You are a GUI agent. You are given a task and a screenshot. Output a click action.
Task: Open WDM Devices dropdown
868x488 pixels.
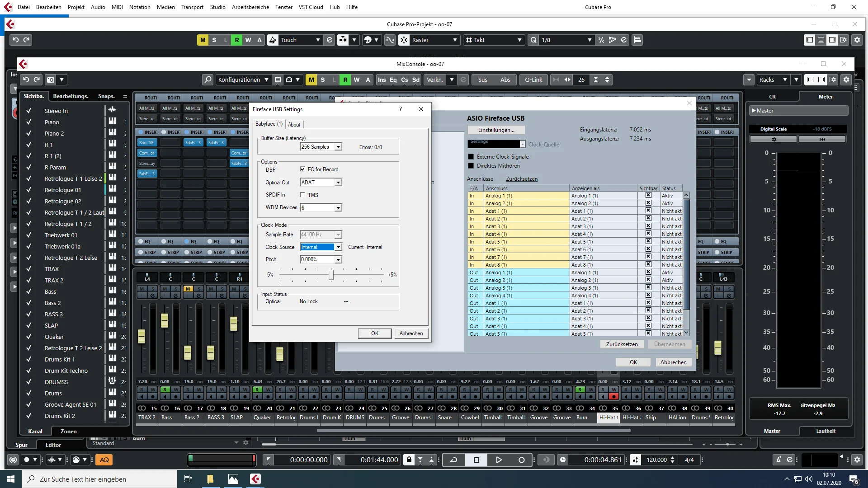point(338,207)
